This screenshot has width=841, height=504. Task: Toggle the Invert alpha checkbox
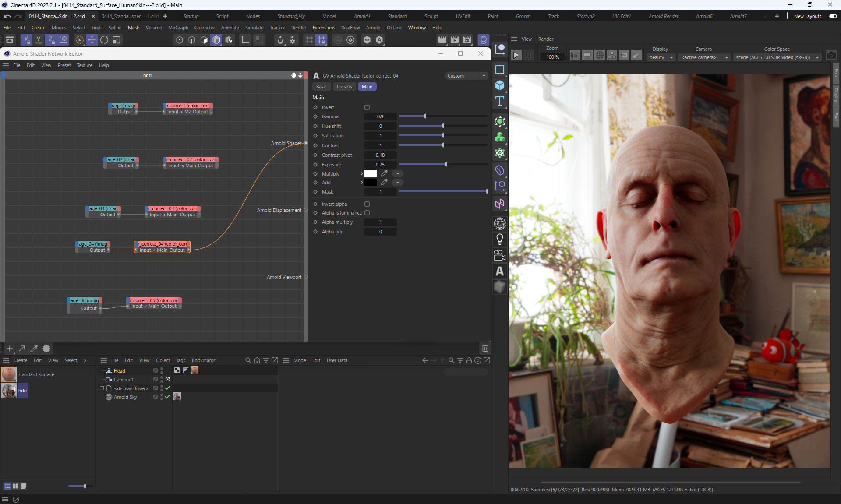click(x=367, y=204)
